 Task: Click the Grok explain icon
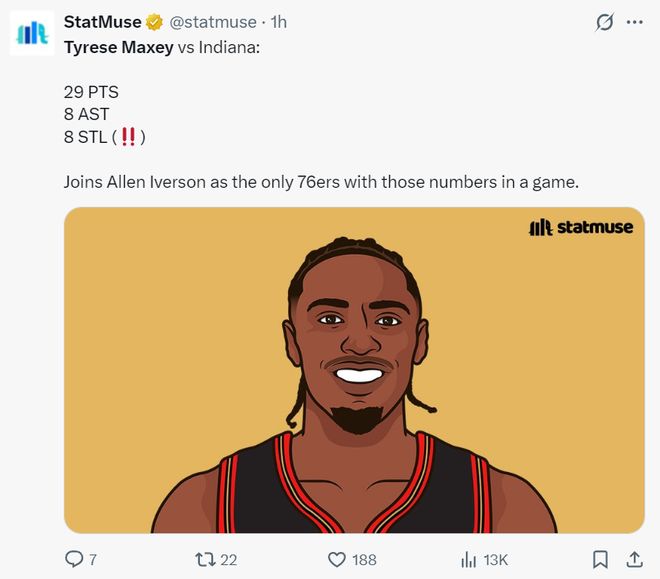pos(604,23)
